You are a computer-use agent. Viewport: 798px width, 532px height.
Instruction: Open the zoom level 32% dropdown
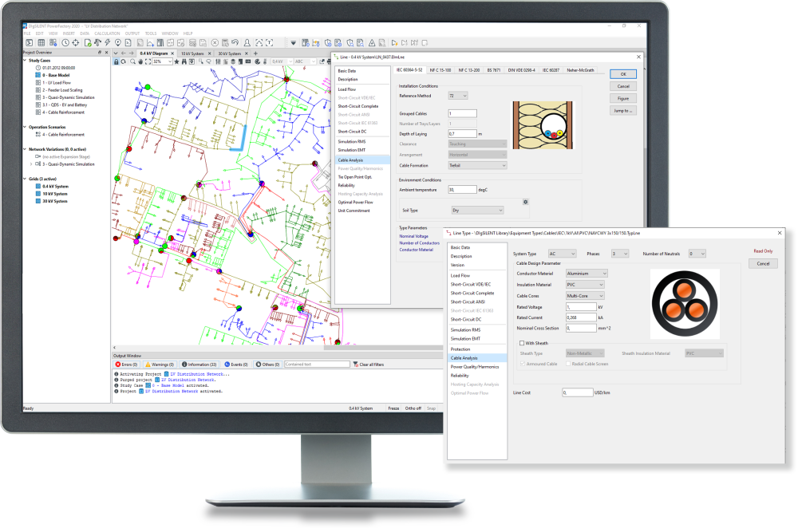170,61
